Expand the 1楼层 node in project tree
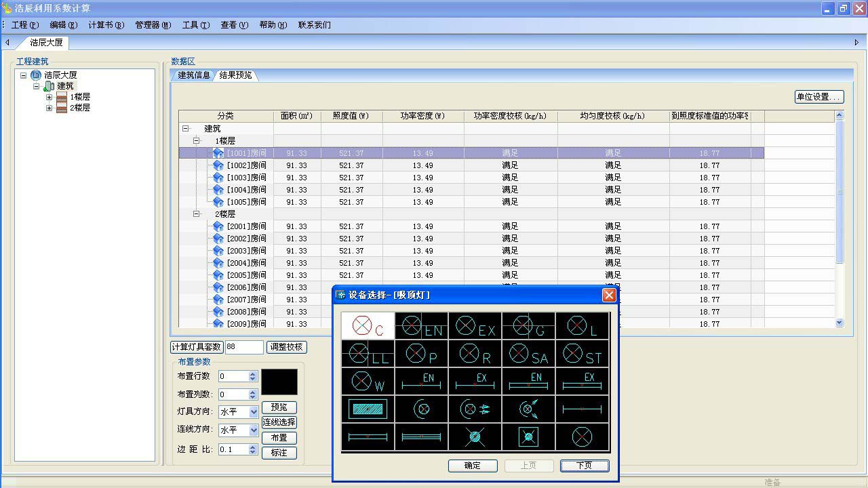Image resolution: width=868 pixels, height=488 pixels. pos(49,97)
